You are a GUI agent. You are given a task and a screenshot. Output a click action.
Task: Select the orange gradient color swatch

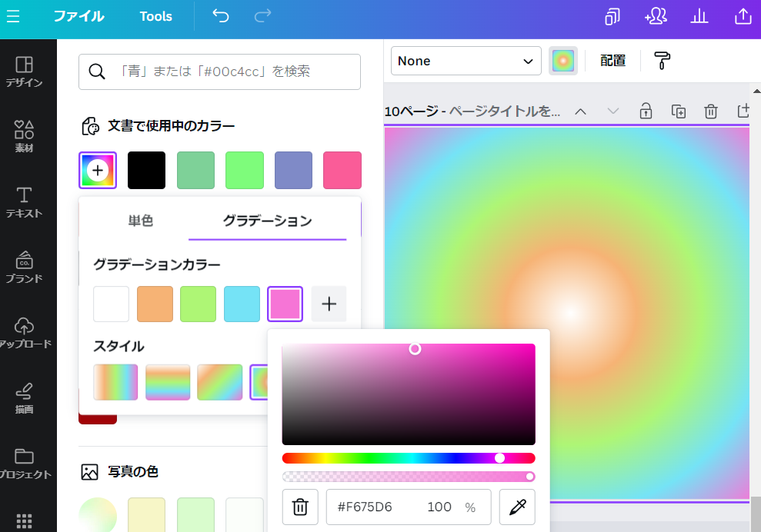(155, 304)
